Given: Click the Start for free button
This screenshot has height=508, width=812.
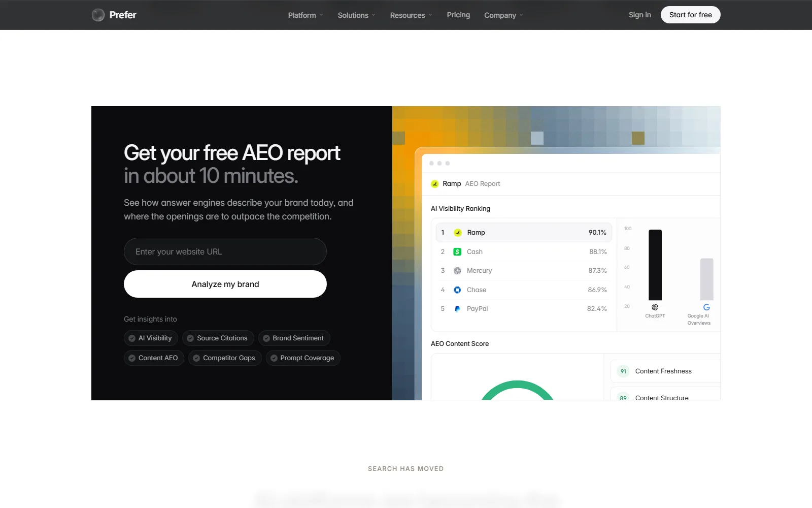Looking at the screenshot, I should pos(690,15).
